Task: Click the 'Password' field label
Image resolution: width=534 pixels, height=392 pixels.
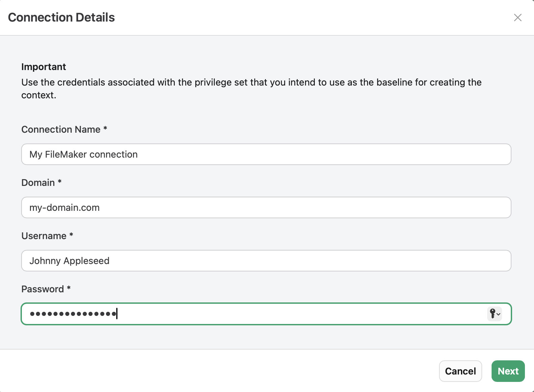Action: [x=42, y=289]
